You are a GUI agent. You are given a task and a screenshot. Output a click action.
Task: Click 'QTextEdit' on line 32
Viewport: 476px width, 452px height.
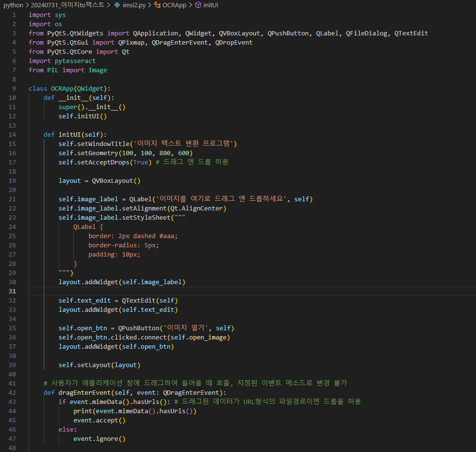tap(138, 301)
